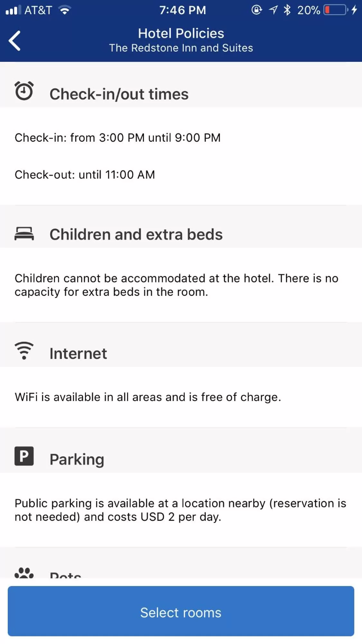Tap the check-out until 11:00 AM text
362x644 pixels.
85,175
